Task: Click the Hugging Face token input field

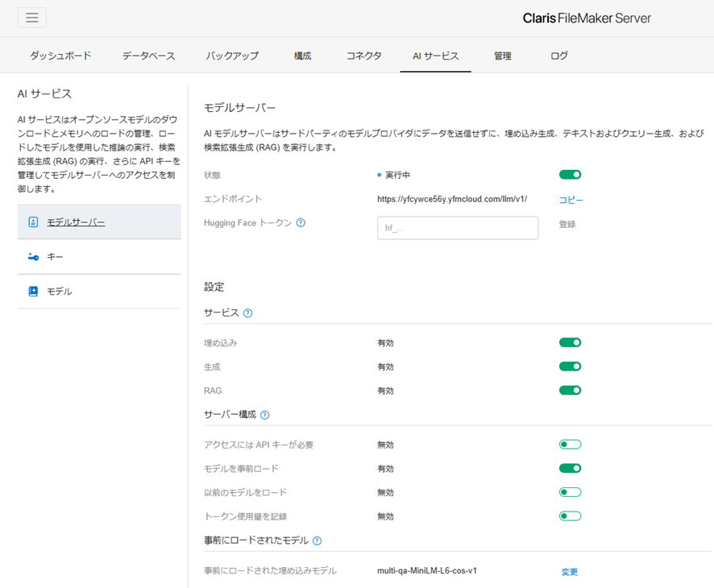Action: 458,228
